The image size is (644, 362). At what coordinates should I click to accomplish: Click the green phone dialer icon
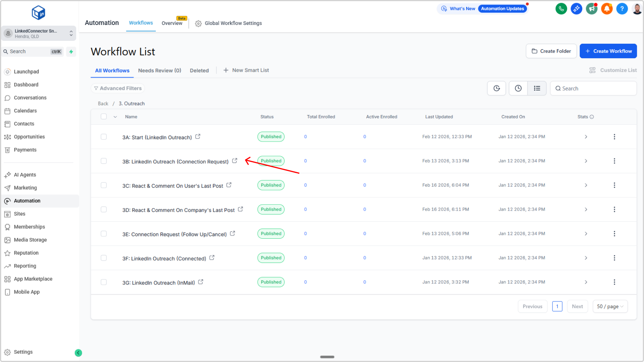[x=561, y=9]
